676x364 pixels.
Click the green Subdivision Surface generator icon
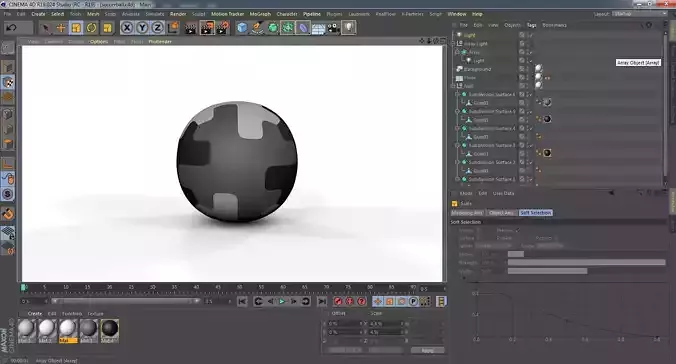273,28
